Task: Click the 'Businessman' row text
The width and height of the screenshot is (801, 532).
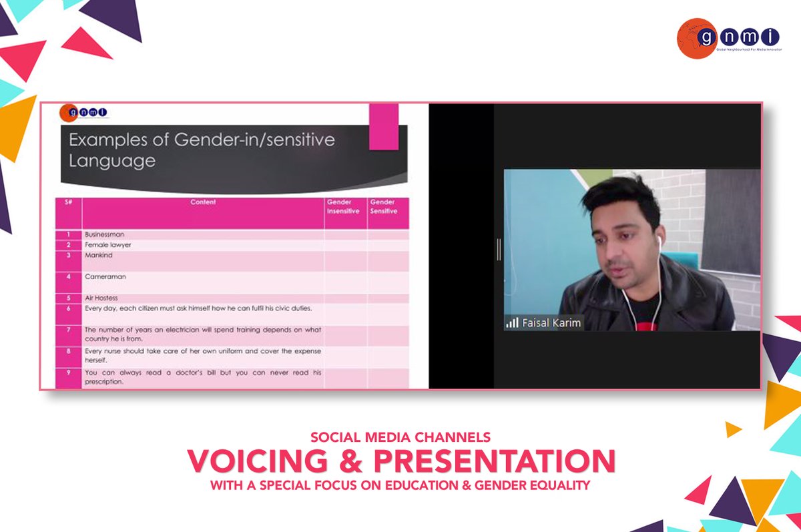Action: tap(104, 235)
